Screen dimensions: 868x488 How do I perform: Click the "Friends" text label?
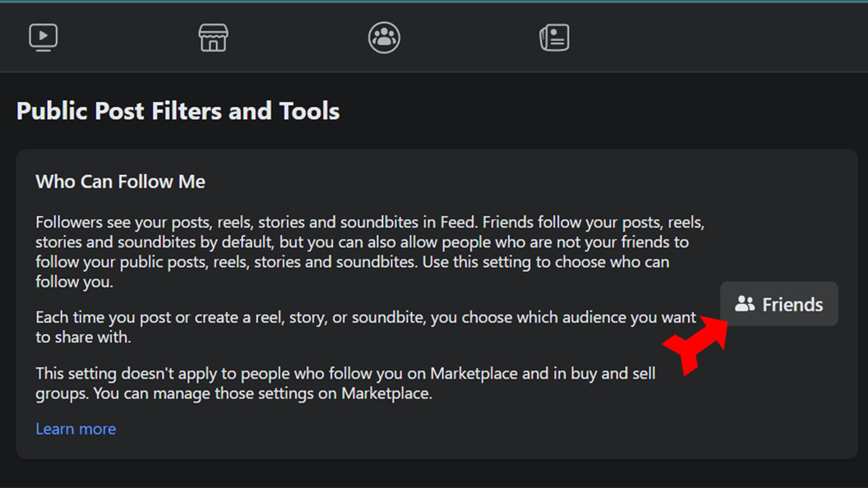click(792, 305)
